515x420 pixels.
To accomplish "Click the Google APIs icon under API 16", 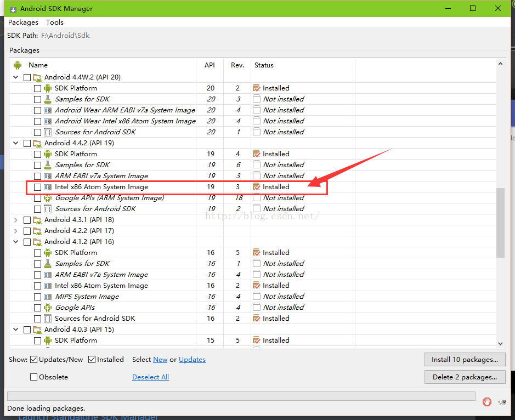I will pyautogui.click(x=48, y=308).
